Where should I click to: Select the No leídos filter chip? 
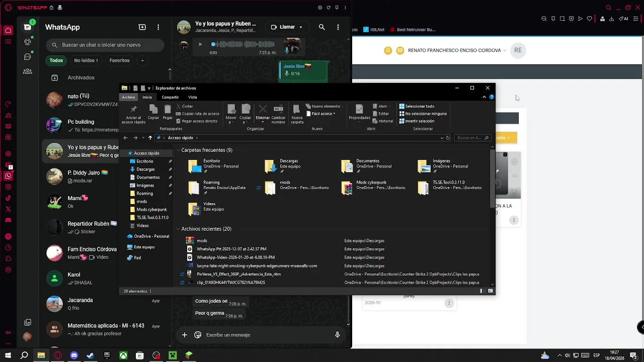86,60
